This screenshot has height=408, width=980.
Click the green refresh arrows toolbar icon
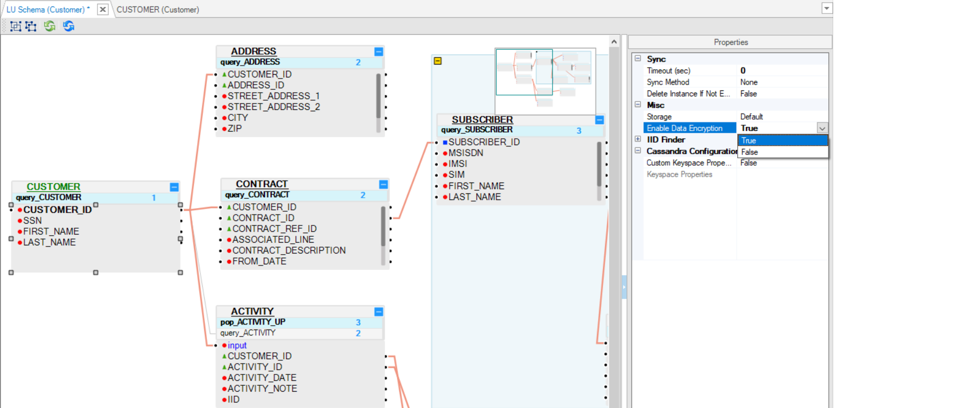[x=50, y=26]
